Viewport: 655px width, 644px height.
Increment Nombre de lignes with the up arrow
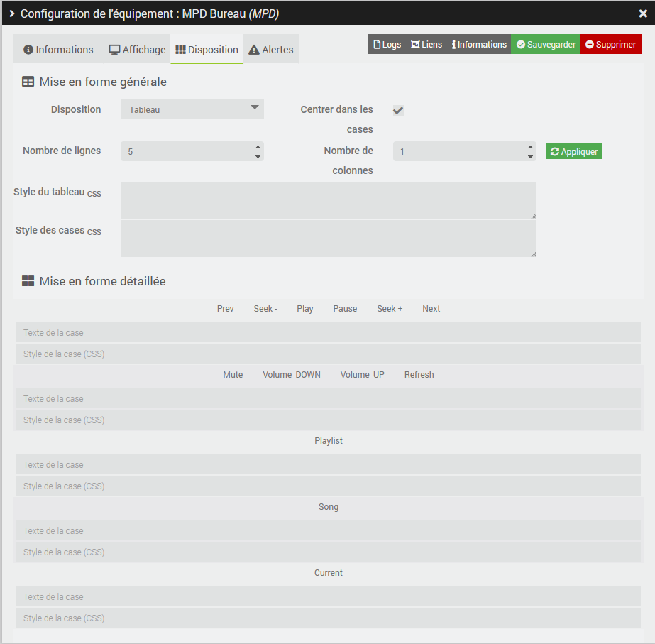(x=257, y=147)
